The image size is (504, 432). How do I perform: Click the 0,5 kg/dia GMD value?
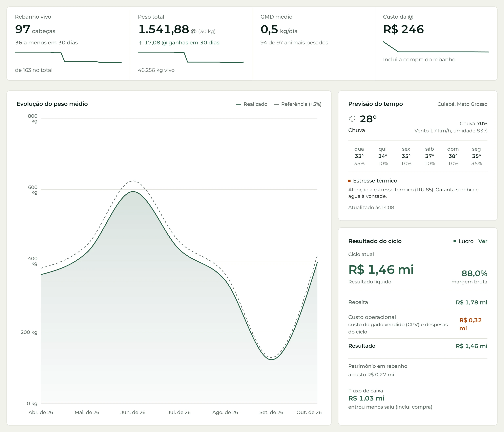click(279, 29)
